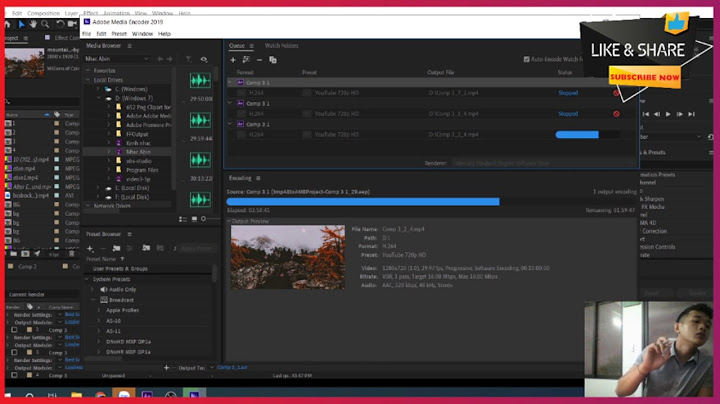Play preview in After Effects preview panel
The height and width of the screenshot is (404, 720).
668,114
